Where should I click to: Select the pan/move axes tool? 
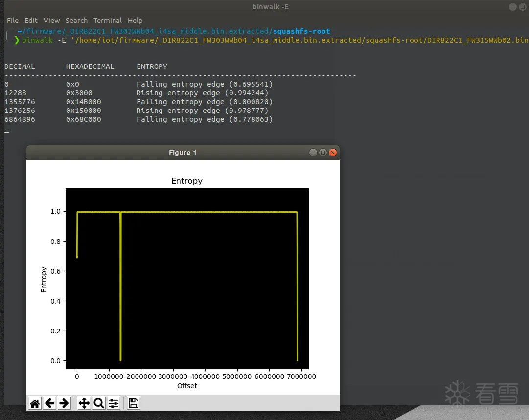coord(84,403)
